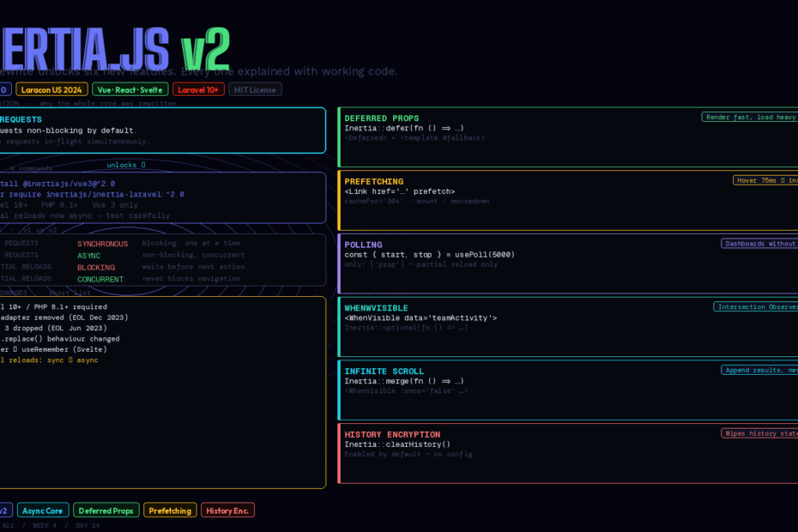Click the "Render fast, load heavy" label
The height and width of the screenshot is (532, 798).
(749, 117)
